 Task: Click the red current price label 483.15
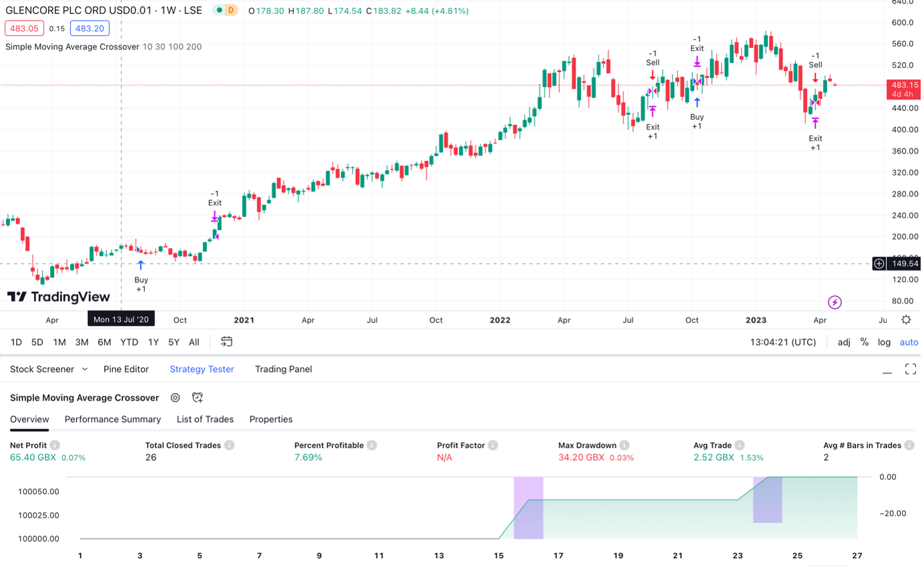coord(903,85)
